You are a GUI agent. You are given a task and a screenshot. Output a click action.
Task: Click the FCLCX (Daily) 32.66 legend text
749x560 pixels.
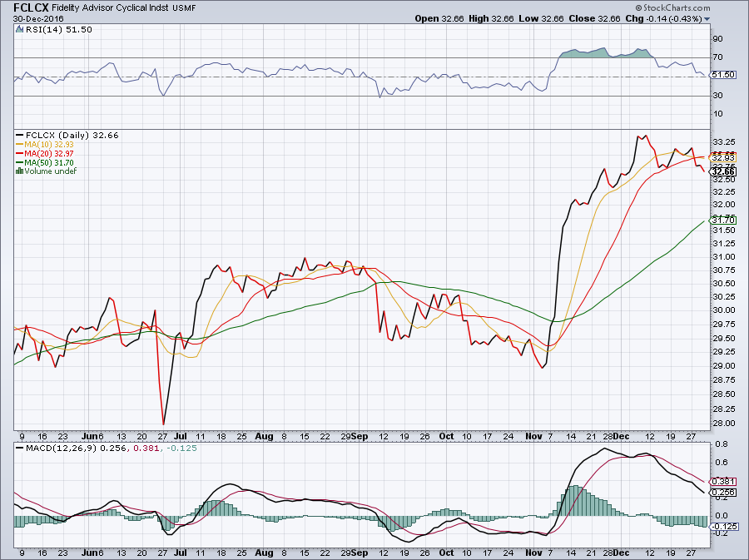[x=72, y=136]
